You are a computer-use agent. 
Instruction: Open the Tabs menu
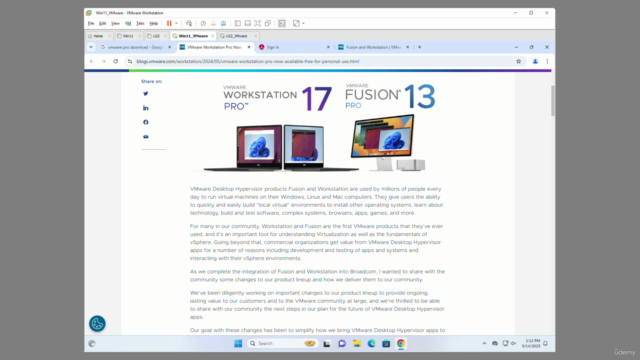(x=140, y=24)
